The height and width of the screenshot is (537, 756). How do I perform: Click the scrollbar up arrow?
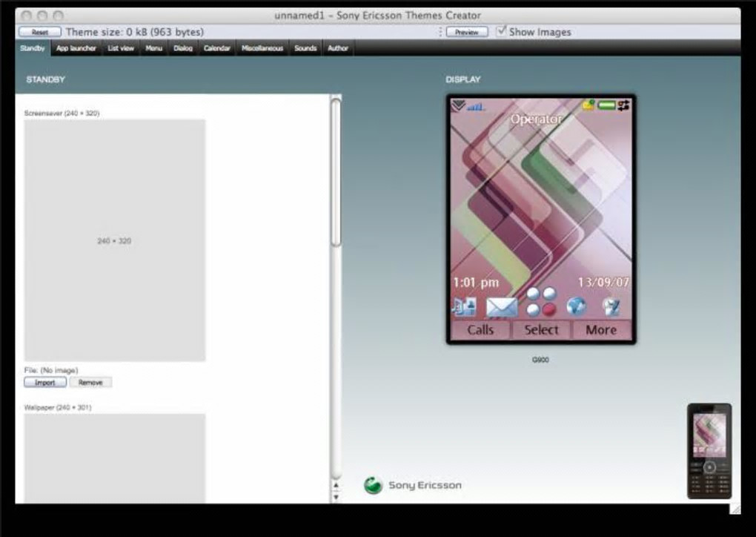[336, 485]
